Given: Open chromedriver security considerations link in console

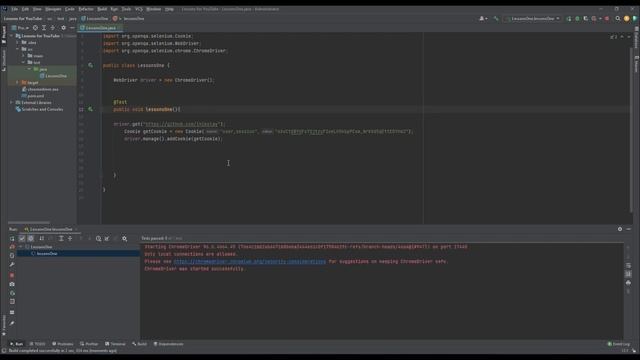Looking at the screenshot, I should pyautogui.click(x=249, y=262).
